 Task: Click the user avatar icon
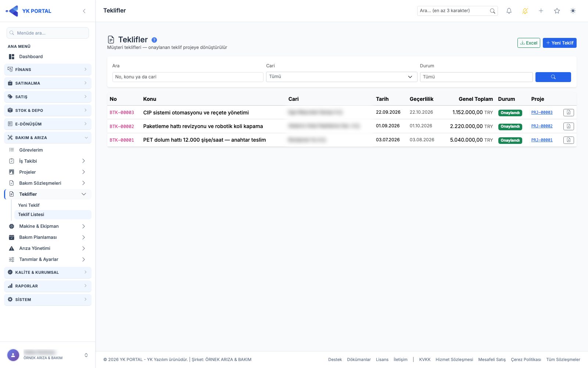[13, 355]
